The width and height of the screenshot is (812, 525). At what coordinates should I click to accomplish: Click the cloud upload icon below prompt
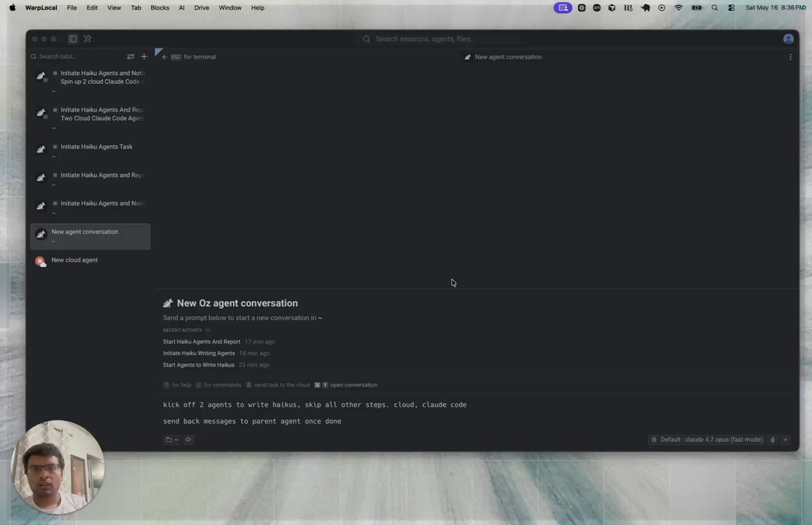[188, 440]
